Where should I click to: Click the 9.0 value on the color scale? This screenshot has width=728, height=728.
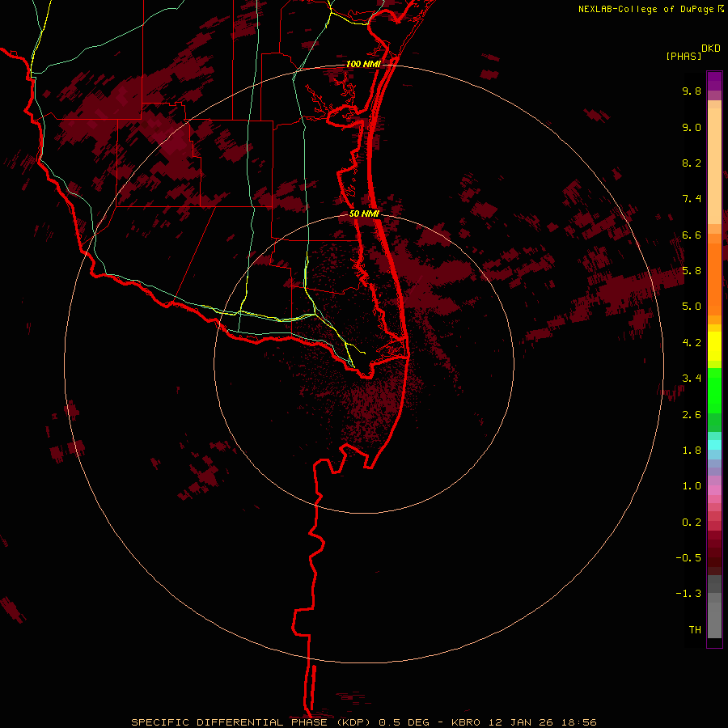(692, 127)
